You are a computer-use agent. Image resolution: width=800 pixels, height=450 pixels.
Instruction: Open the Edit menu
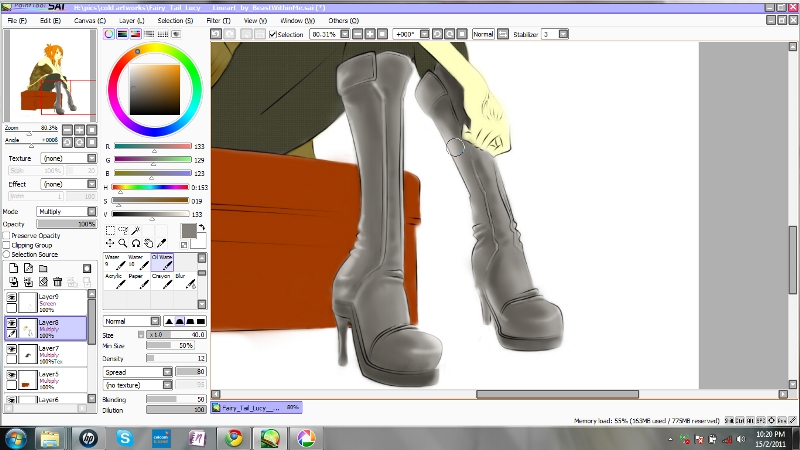coord(50,20)
